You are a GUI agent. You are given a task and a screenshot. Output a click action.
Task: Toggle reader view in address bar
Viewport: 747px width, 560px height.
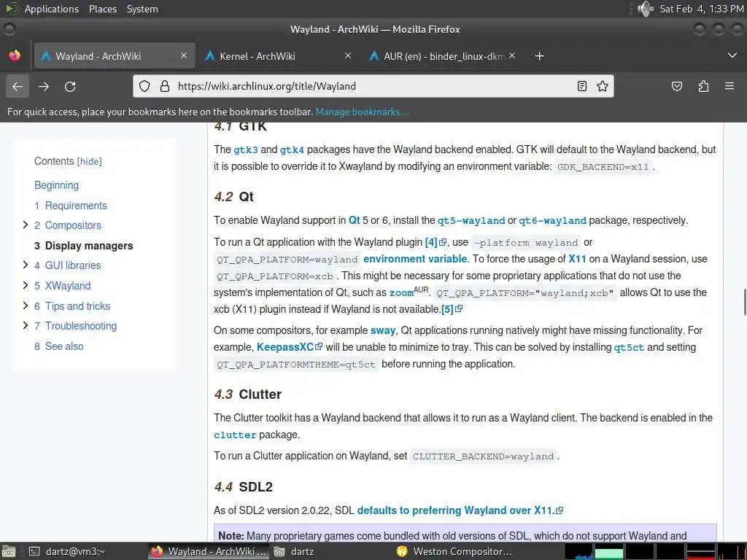pos(581,86)
